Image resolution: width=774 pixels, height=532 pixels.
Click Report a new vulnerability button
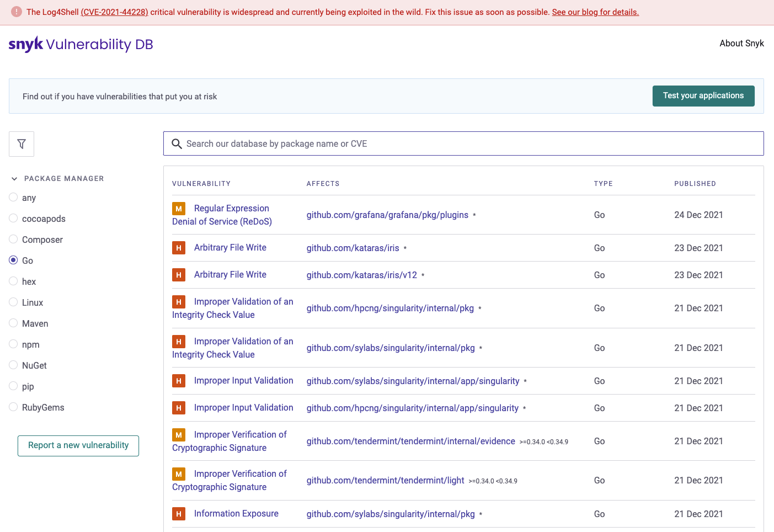pos(78,445)
